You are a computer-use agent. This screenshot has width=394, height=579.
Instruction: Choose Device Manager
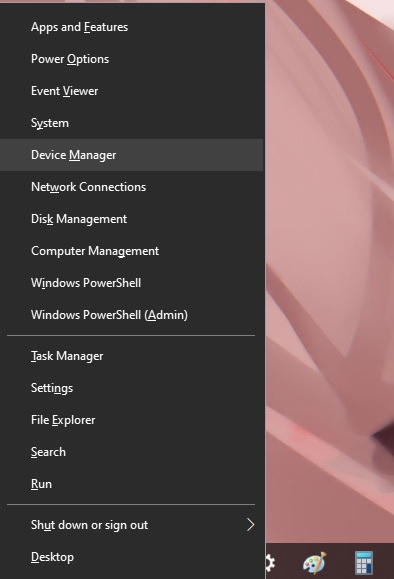[x=132, y=155]
